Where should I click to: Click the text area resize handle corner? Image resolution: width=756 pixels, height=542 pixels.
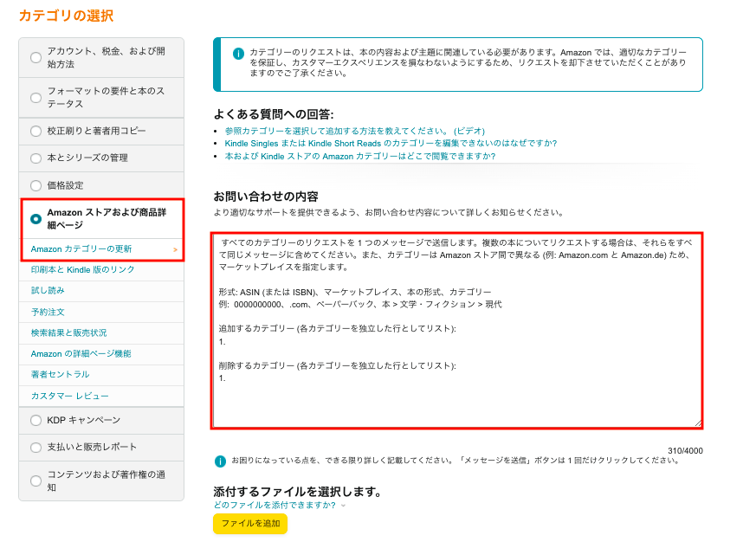pos(698,423)
